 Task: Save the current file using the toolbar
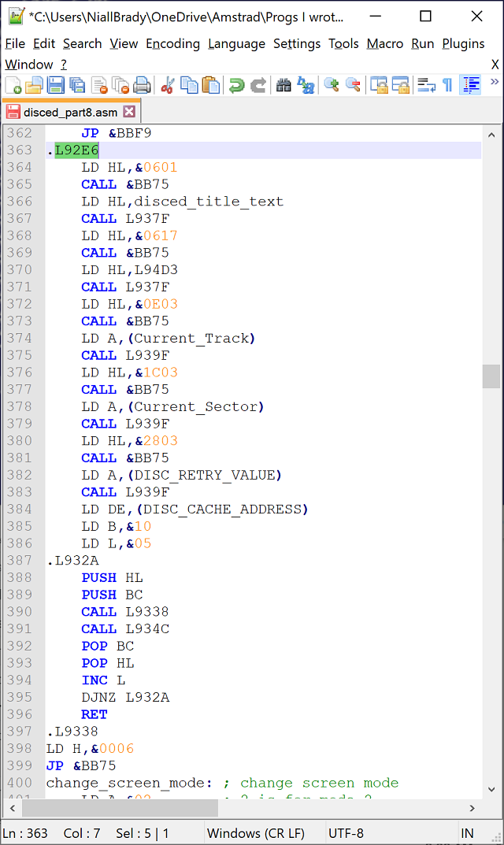[x=55, y=85]
